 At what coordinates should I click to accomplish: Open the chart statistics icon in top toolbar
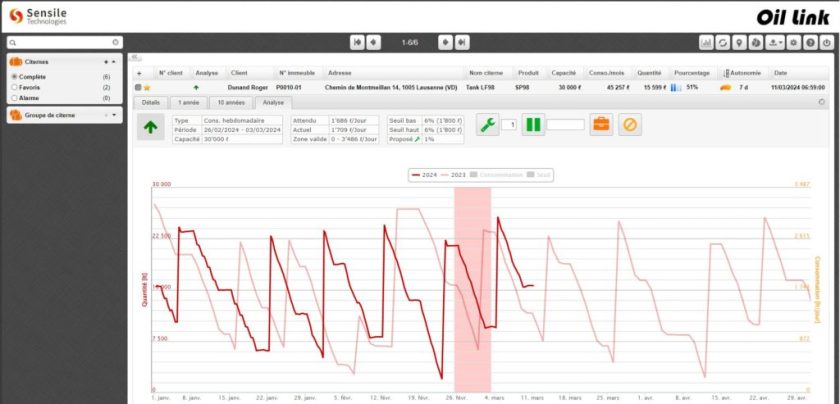point(707,43)
